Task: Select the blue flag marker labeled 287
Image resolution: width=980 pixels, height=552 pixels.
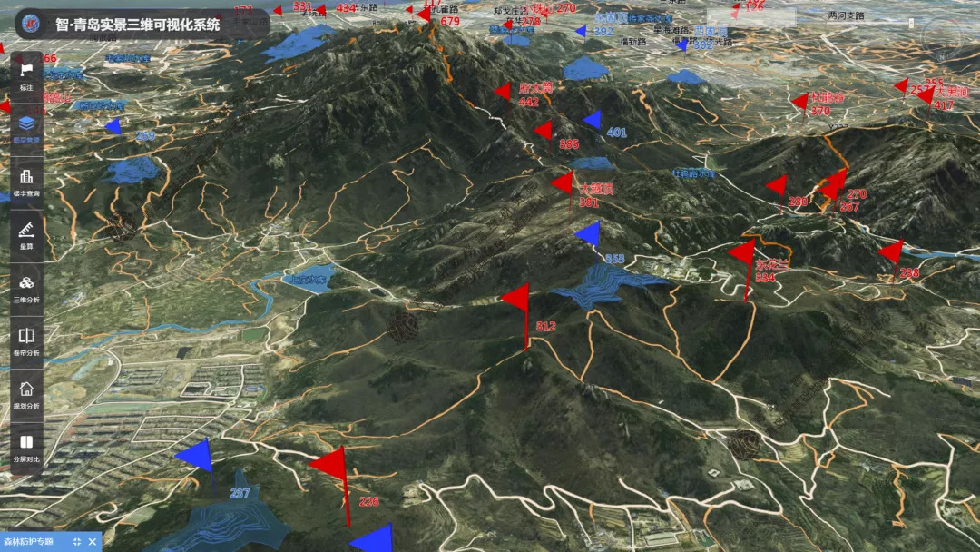Action: click(197, 456)
